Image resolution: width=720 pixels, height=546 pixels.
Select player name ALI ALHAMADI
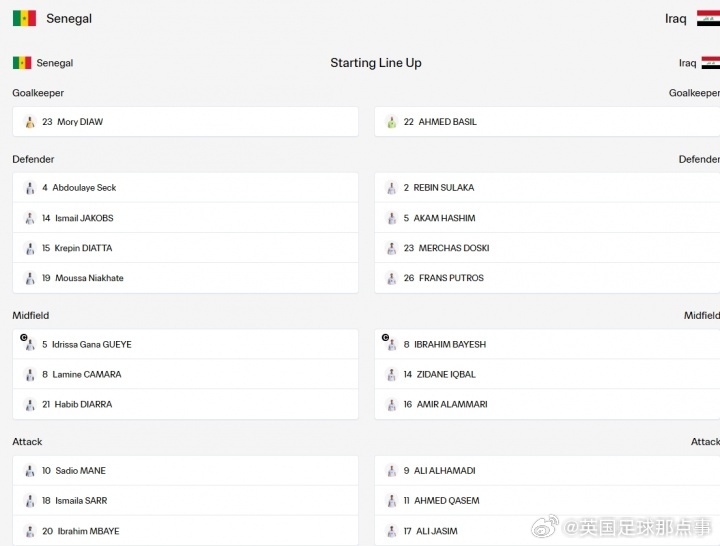click(444, 471)
